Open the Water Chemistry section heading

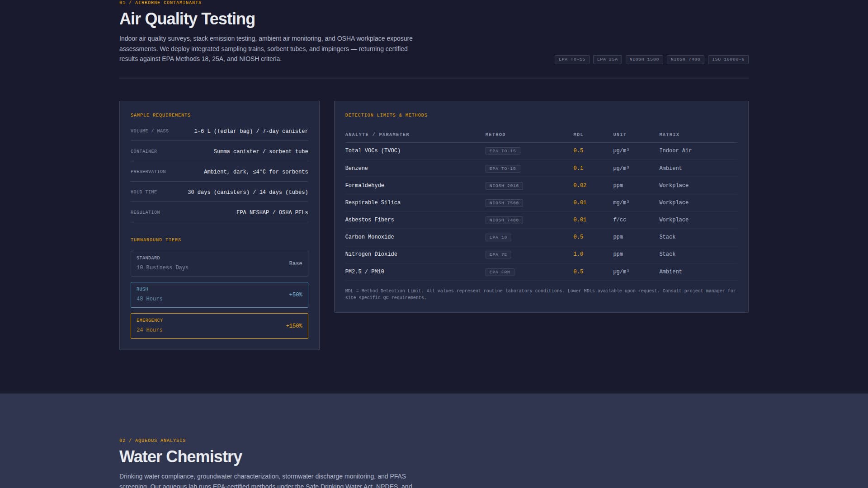coord(180,457)
